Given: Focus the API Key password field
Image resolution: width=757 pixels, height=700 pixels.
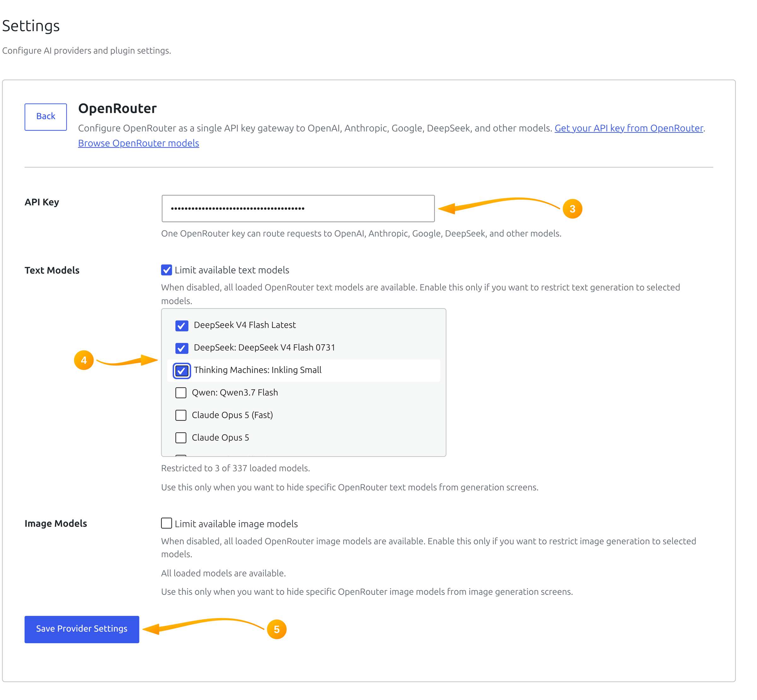Looking at the screenshot, I should (298, 208).
